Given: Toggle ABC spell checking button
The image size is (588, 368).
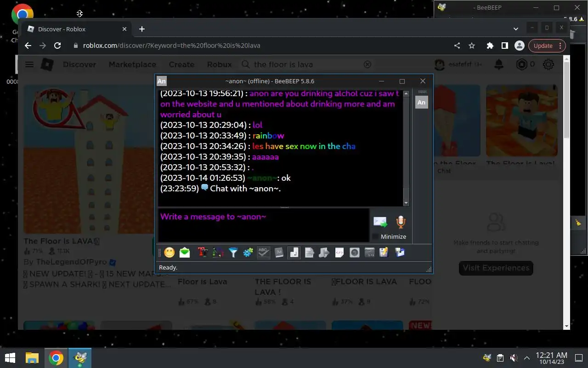Looking at the screenshot, I should pyautogui.click(x=263, y=253).
